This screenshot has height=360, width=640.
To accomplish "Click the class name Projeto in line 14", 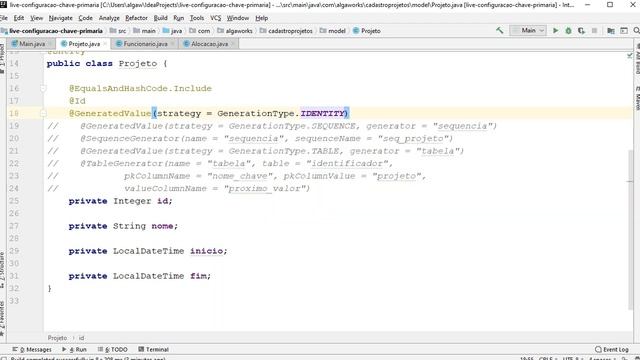I will pyautogui.click(x=138, y=64).
